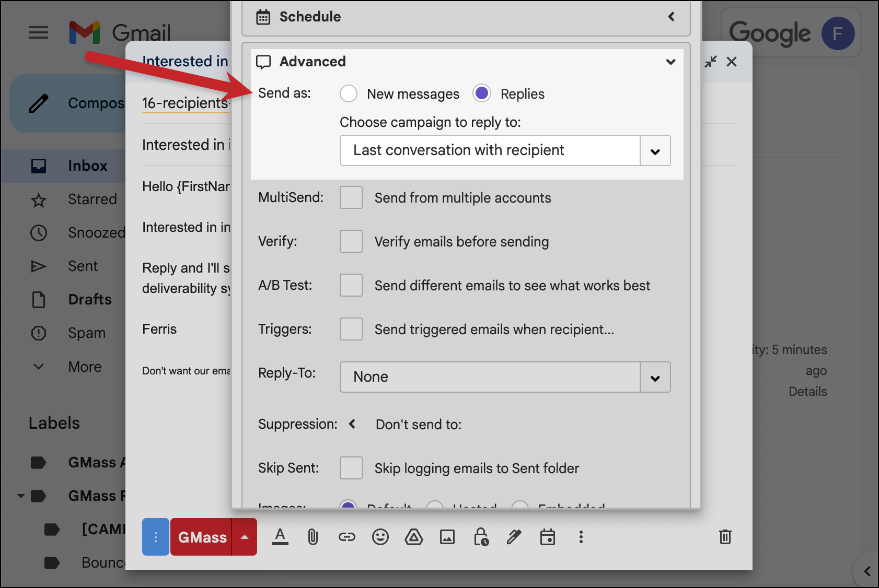Click the subject line Interested in
879x588 pixels.
coord(186,145)
